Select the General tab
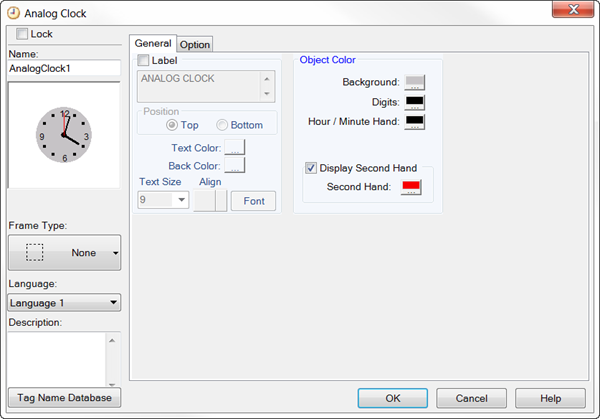600x419 pixels. [x=153, y=43]
